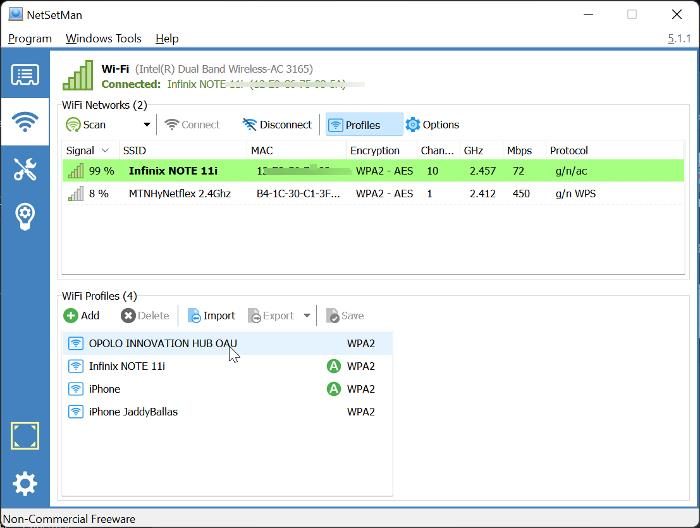
Task: Disconnect from current WiFi network
Action: (277, 125)
